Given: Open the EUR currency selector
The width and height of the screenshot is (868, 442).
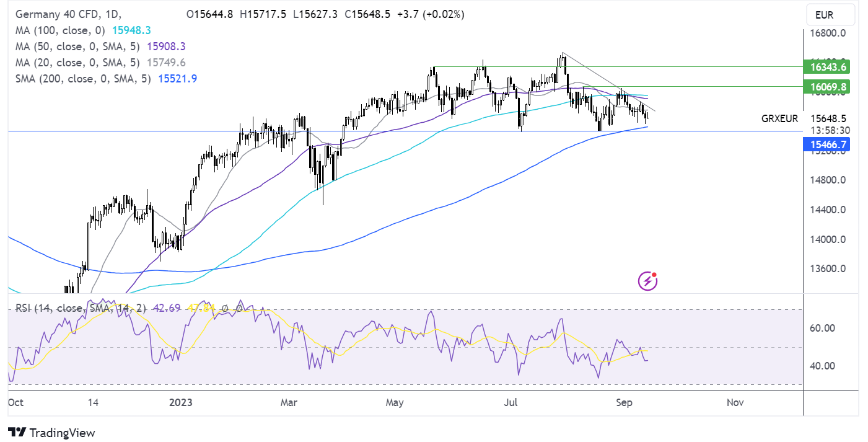Looking at the screenshot, I should click(x=831, y=15).
